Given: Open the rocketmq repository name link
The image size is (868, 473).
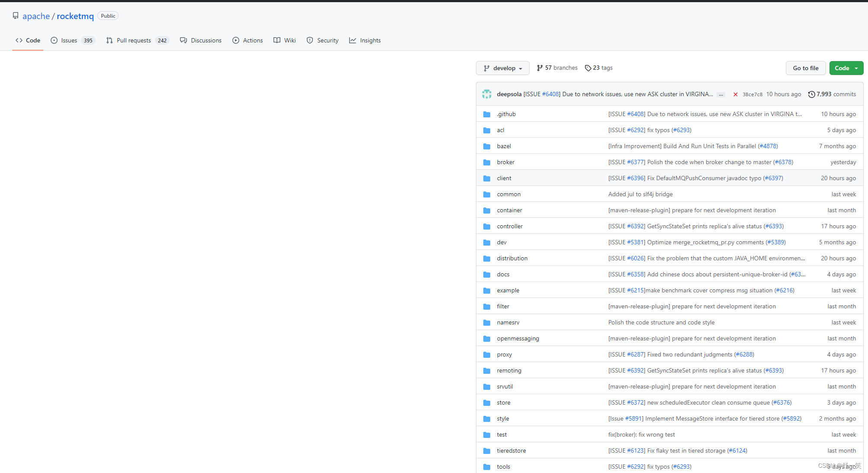Looking at the screenshot, I should pyautogui.click(x=75, y=16).
